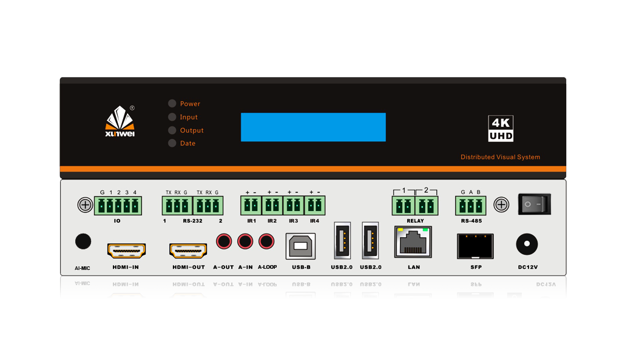The image size is (625, 364).
Task: Click the blue LCD display screen
Action: [313, 127]
